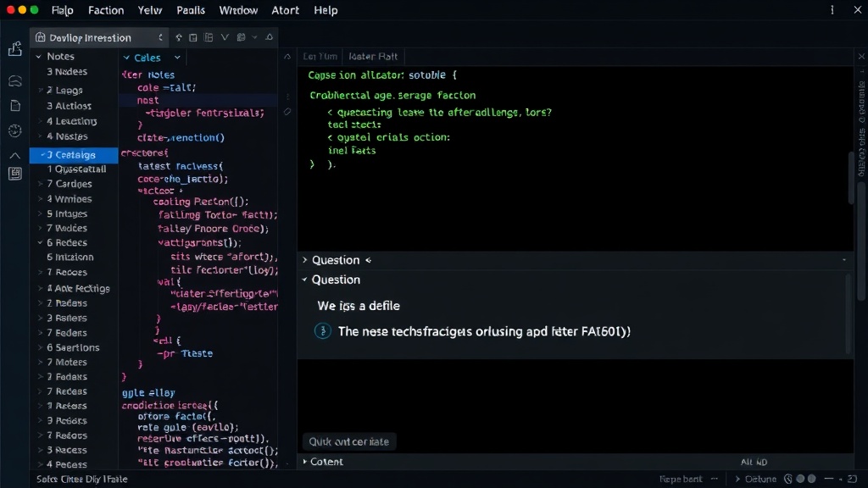Click the collapse chevron beside the panel title
868x488 pixels.
pos(160,37)
